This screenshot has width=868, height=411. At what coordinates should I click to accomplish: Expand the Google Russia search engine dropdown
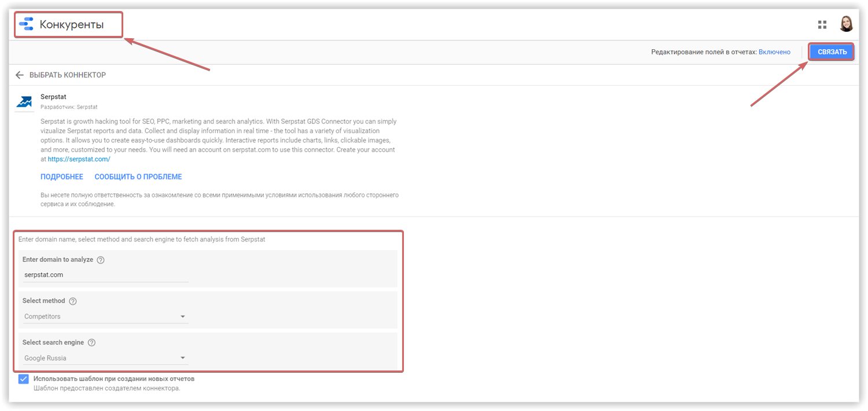point(105,358)
